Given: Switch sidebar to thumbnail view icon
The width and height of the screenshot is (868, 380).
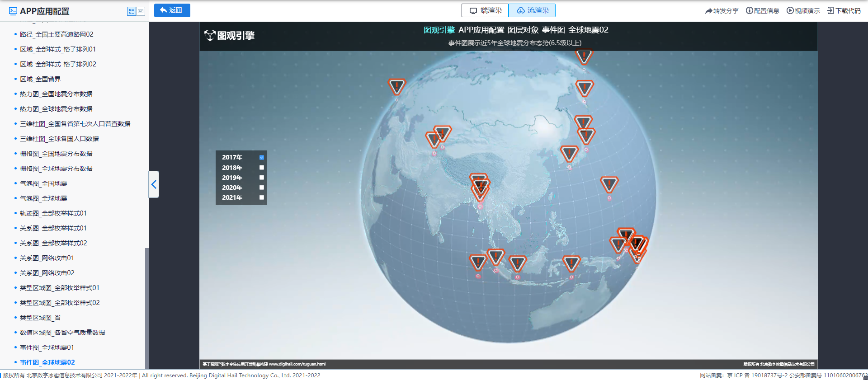Looking at the screenshot, I should pyautogui.click(x=141, y=11).
